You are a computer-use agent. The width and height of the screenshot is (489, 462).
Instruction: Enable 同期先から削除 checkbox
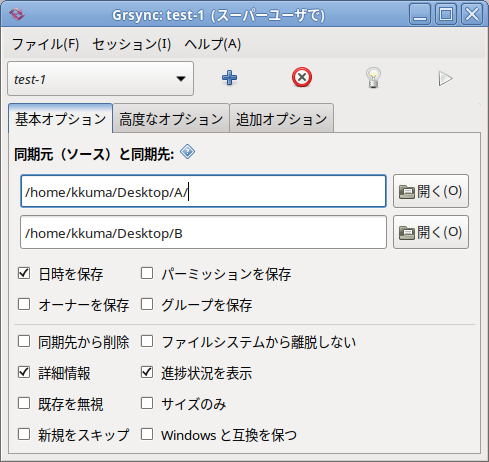point(24,341)
